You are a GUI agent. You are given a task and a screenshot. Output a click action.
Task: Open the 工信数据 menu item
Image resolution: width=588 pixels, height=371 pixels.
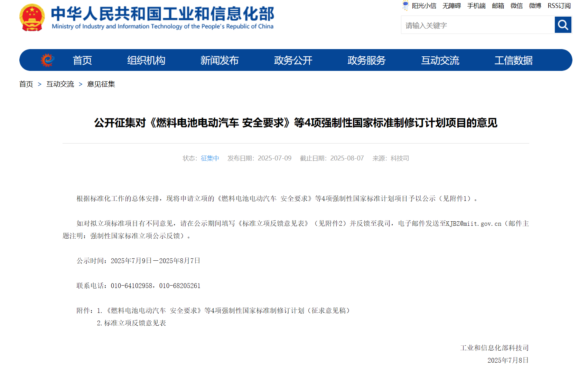[514, 60]
